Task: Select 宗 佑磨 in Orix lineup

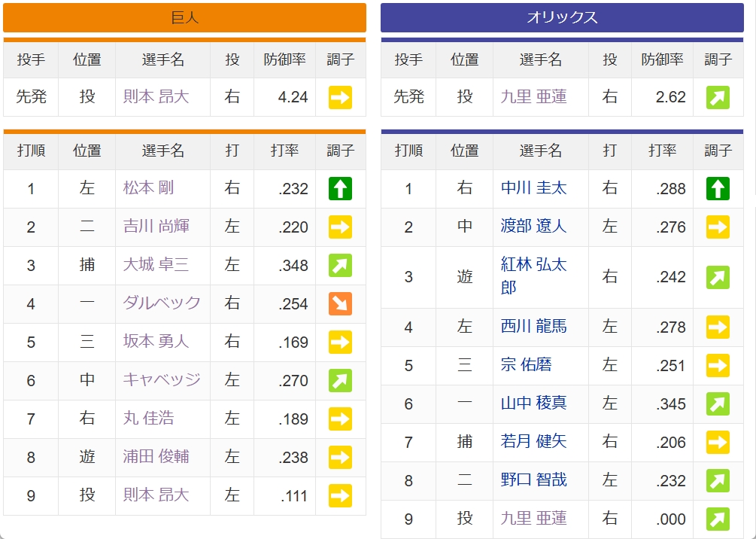Action: (526, 364)
